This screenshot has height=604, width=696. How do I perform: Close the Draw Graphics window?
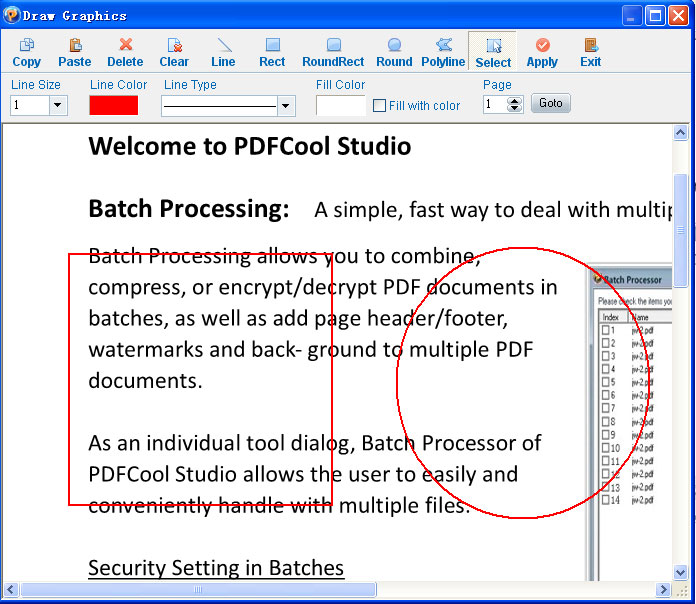click(x=679, y=16)
